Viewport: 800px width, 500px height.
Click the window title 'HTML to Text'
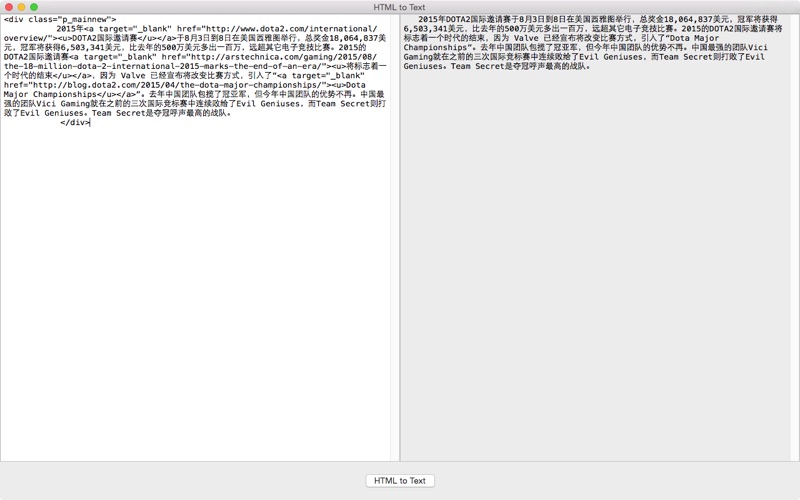[x=399, y=7]
